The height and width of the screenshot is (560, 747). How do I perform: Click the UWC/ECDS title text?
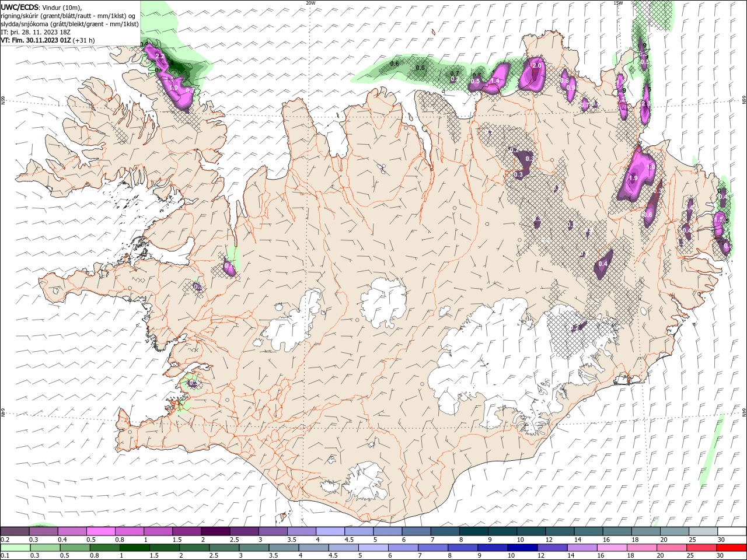19,7
